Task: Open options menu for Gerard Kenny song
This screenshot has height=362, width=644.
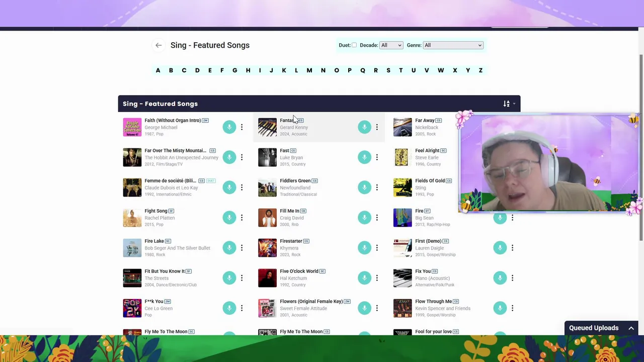Action: point(377,127)
